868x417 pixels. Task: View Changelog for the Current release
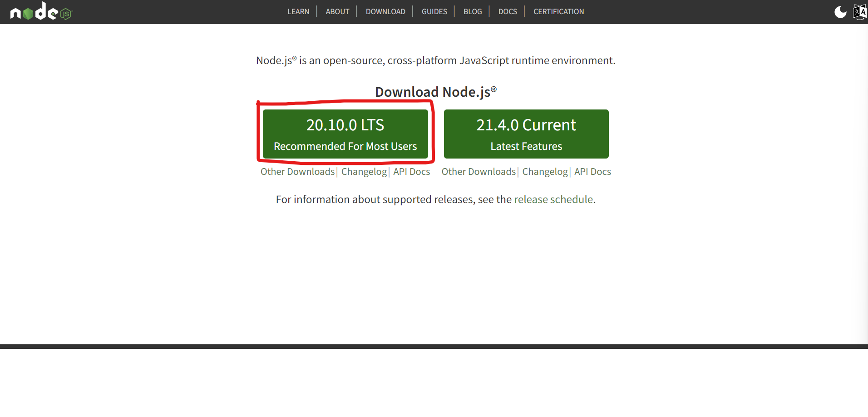coord(545,172)
